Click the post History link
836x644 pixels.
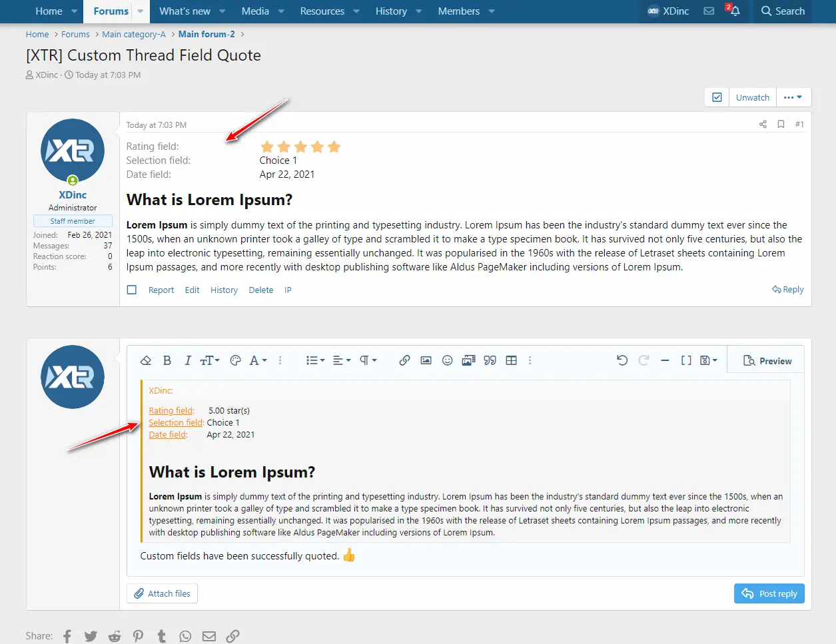[x=224, y=290]
